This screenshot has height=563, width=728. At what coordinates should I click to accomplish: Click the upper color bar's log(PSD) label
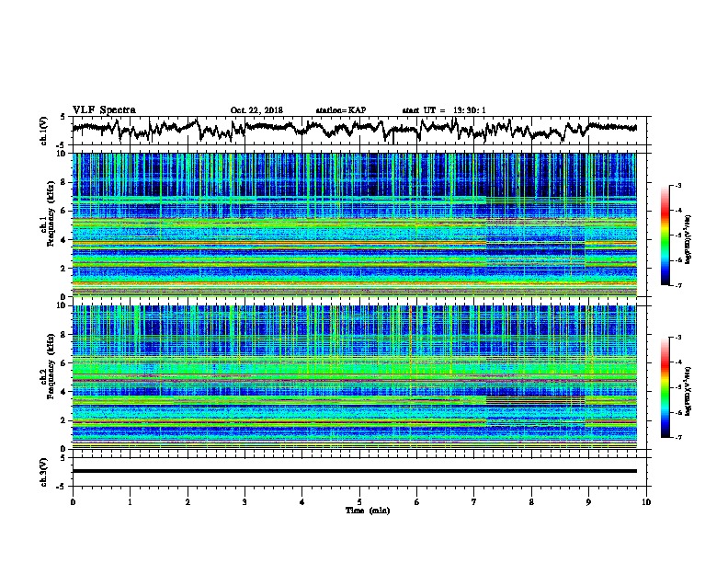(x=688, y=239)
